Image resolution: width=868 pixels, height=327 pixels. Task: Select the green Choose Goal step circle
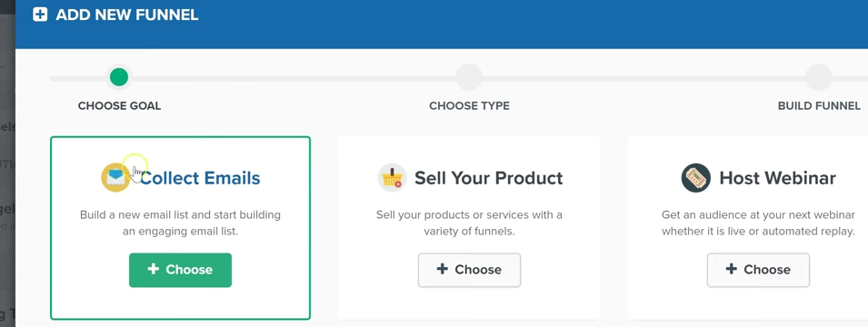pos(119,77)
